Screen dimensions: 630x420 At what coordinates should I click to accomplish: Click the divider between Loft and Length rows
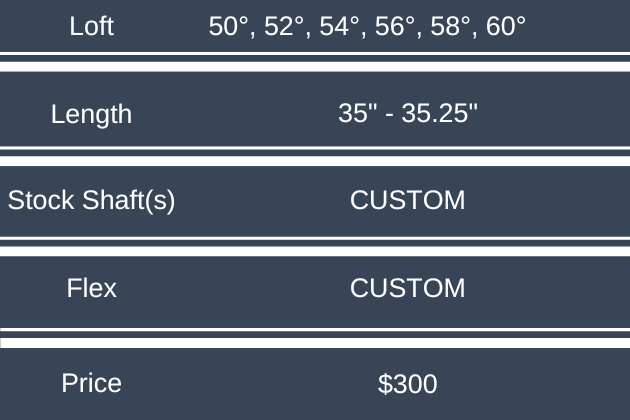point(315,59)
